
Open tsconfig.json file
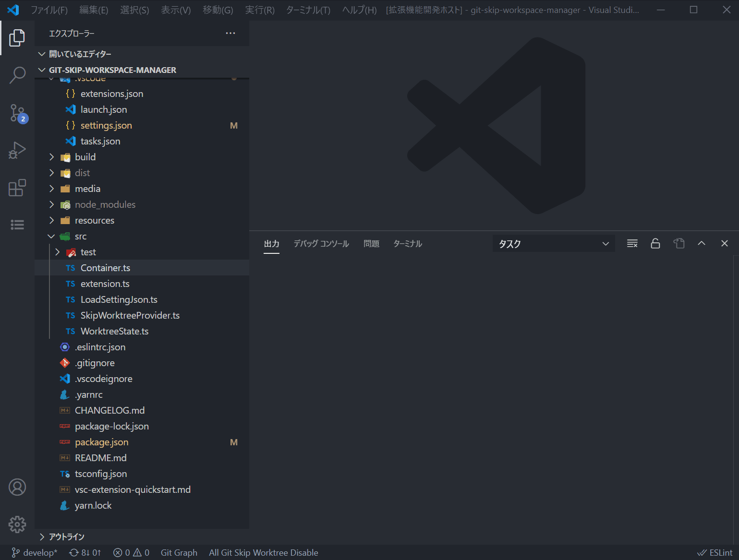(x=142, y=474)
